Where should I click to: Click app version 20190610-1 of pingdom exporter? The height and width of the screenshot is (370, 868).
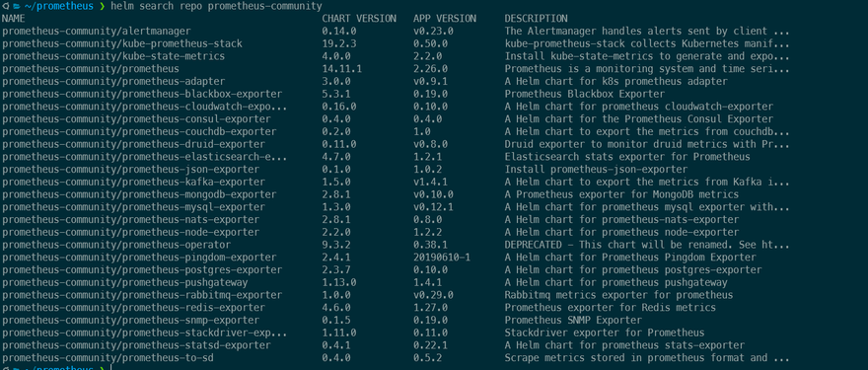click(442, 257)
